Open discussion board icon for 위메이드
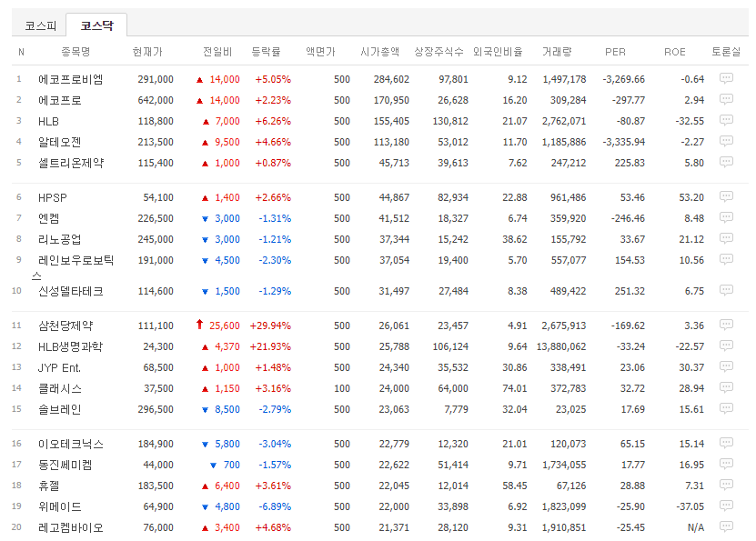The width and height of the screenshot is (756, 541). click(726, 506)
